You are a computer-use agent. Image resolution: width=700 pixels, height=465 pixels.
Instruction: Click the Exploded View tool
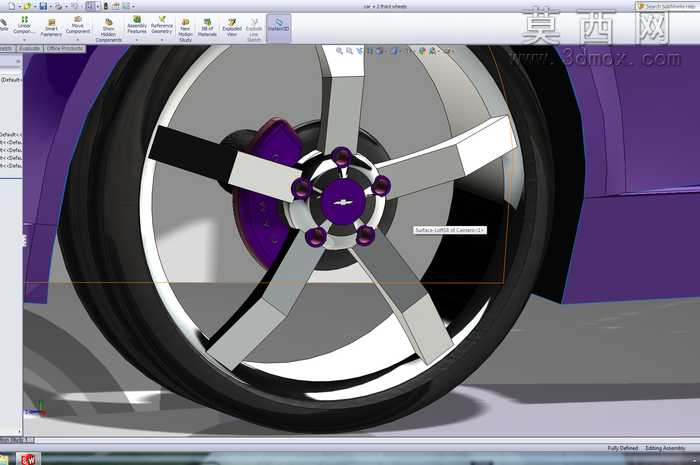pyautogui.click(x=232, y=28)
